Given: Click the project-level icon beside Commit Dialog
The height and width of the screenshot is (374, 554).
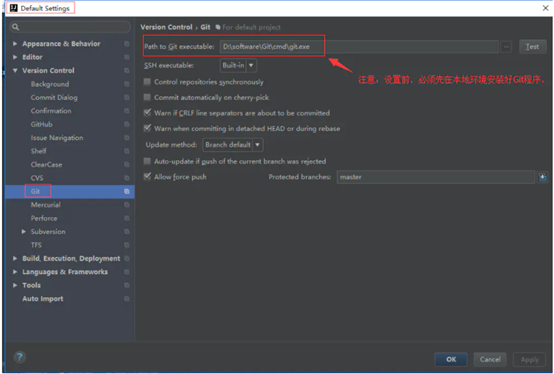Looking at the screenshot, I should pos(126,97).
